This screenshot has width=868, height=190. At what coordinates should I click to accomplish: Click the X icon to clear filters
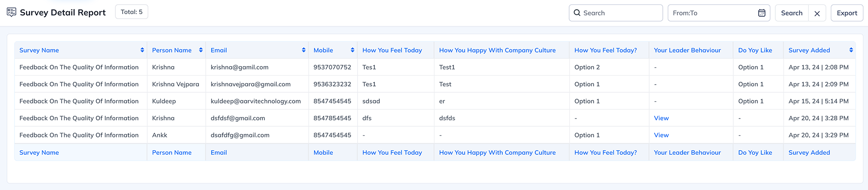tap(817, 13)
